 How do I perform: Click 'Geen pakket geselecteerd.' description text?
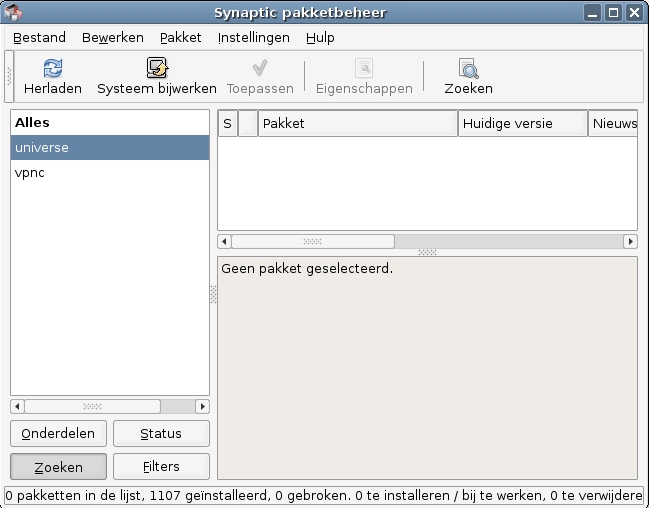point(307,269)
